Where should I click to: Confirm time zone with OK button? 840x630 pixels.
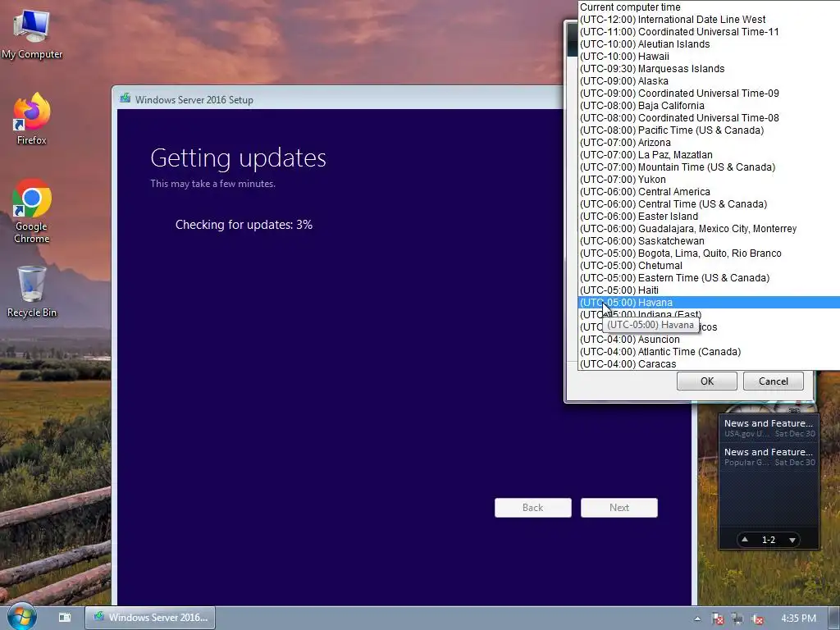click(706, 381)
